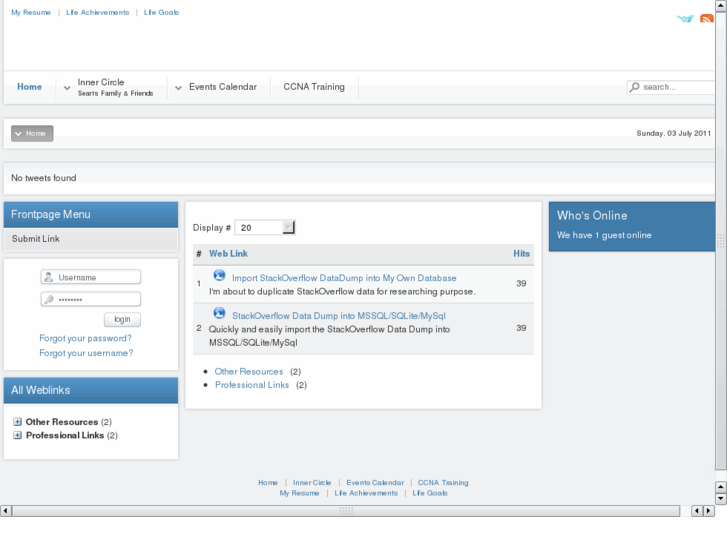Click globe icon beside Import StackOverflow DataDump link

click(x=219, y=275)
